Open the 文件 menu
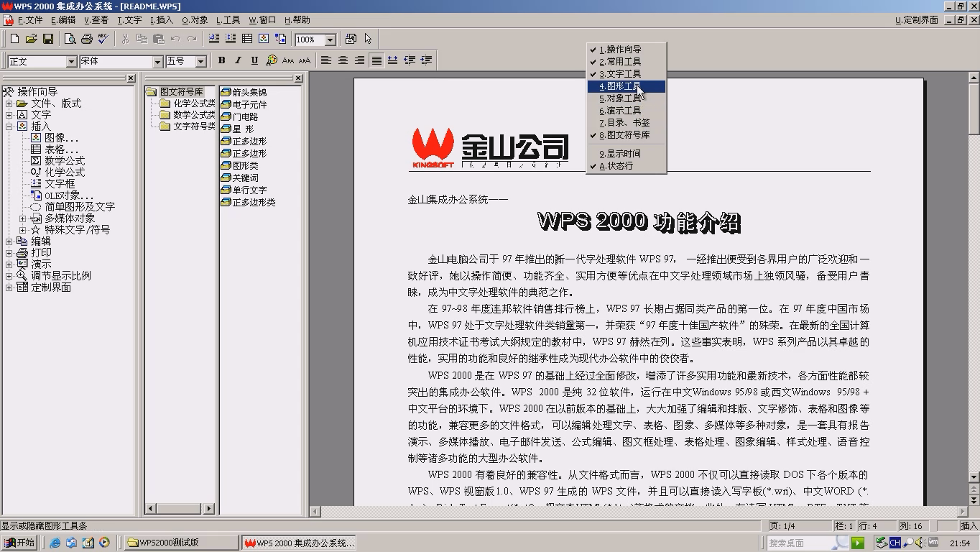Image resolution: width=980 pixels, height=552 pixels. [30, 20]
